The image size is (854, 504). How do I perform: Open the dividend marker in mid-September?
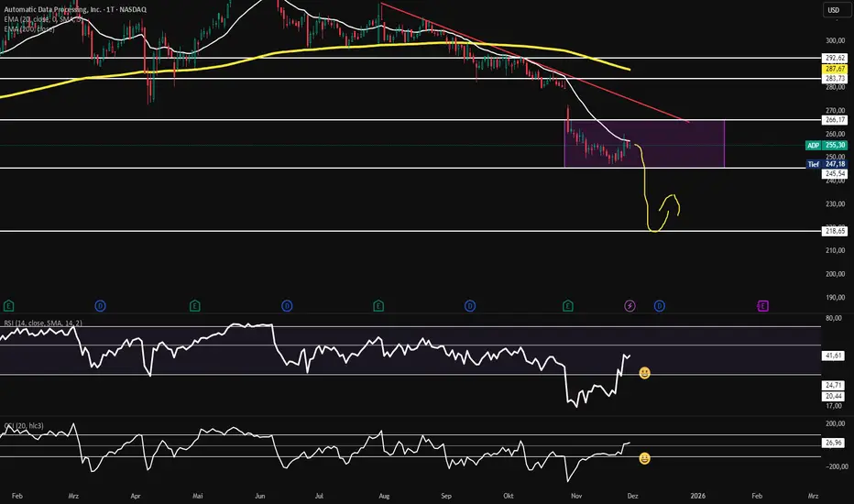tap(470, 306)
